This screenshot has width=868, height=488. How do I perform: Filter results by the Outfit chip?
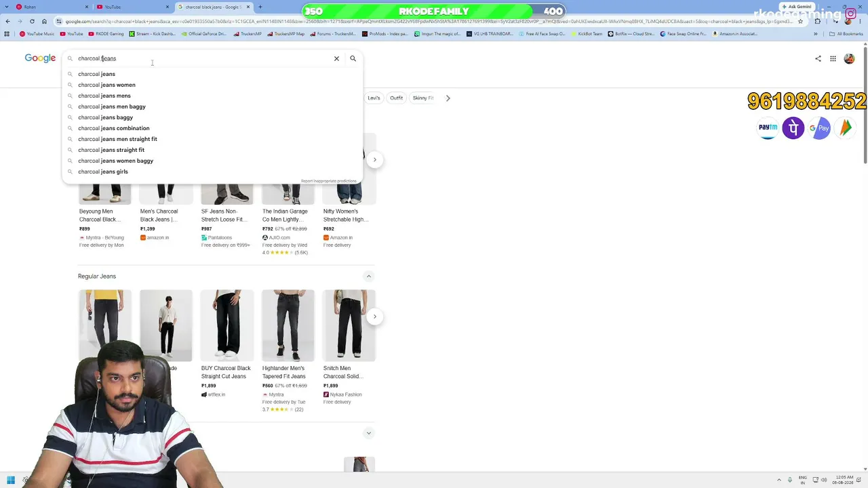397,98
